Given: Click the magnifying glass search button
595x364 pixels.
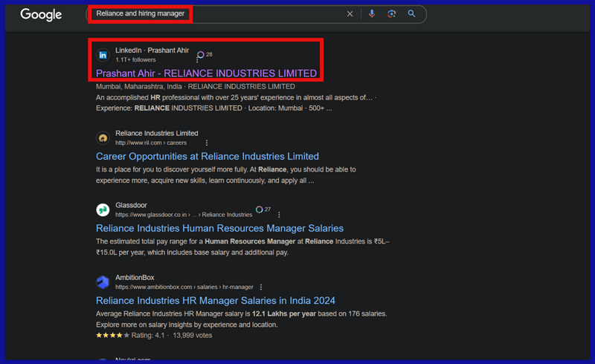Looking at the screenshot, I should pyautogui.click(x=411, y=14).
